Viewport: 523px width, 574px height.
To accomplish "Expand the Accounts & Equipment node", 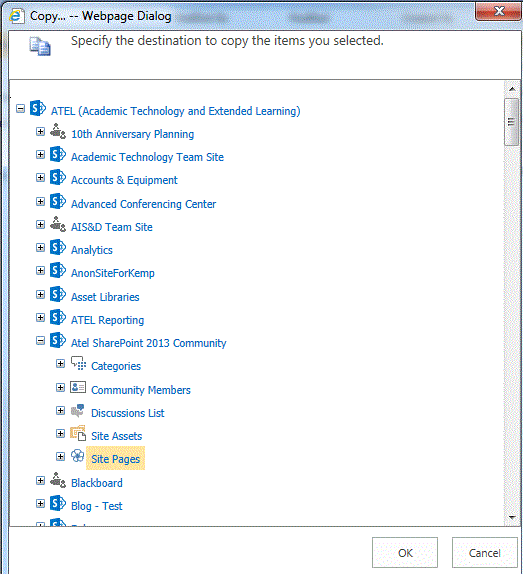I will pos(41,178).
